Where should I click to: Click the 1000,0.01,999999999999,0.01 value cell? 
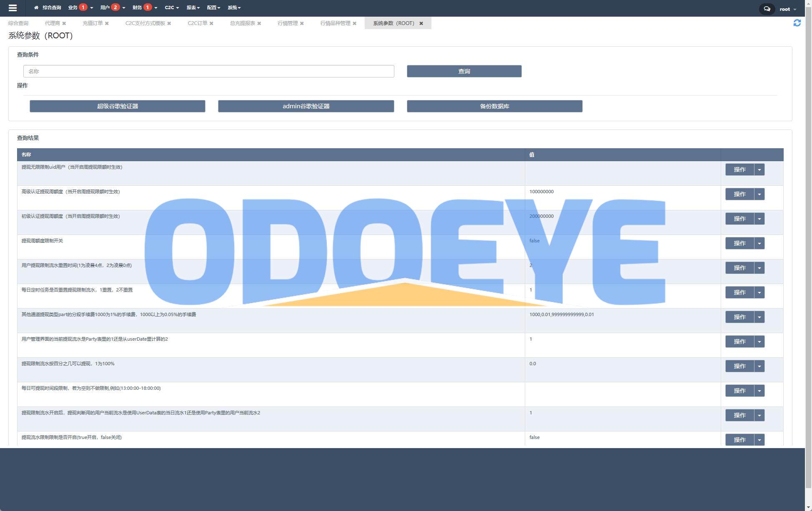click(x=623, y=320)
